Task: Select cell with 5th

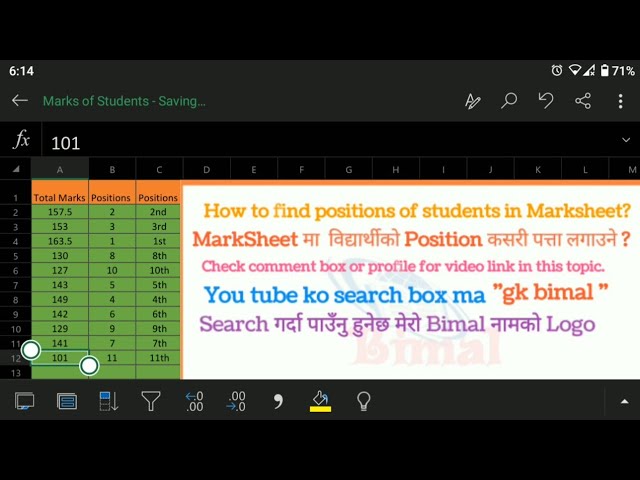Action: 158,285
